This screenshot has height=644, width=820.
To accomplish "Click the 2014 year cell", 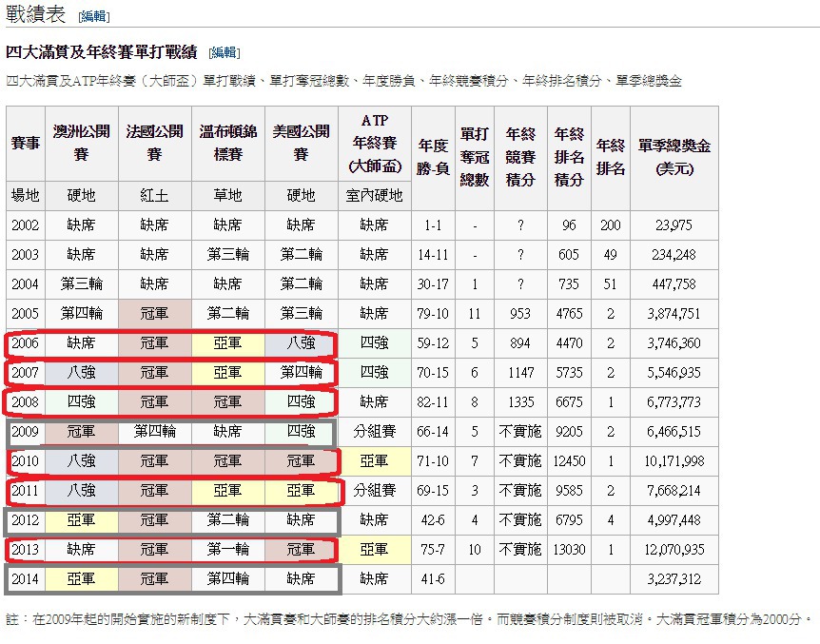I will click(26, 578).
